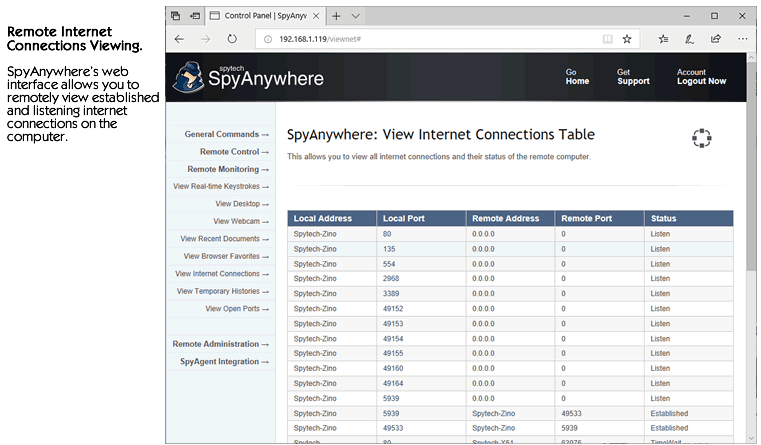This screenshot has height=445, width=761.
Task: Open View Open Ports link
Action: [236, 309]
